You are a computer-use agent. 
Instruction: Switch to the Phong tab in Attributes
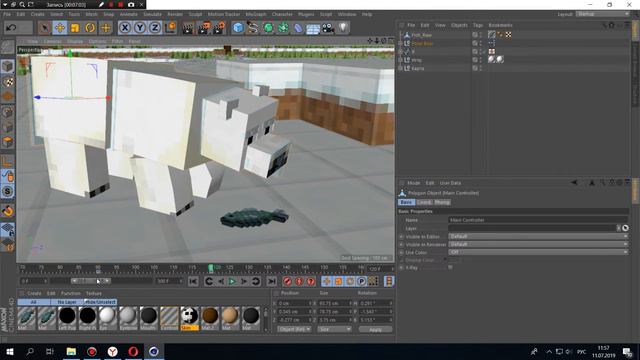[x=442, y=202]
